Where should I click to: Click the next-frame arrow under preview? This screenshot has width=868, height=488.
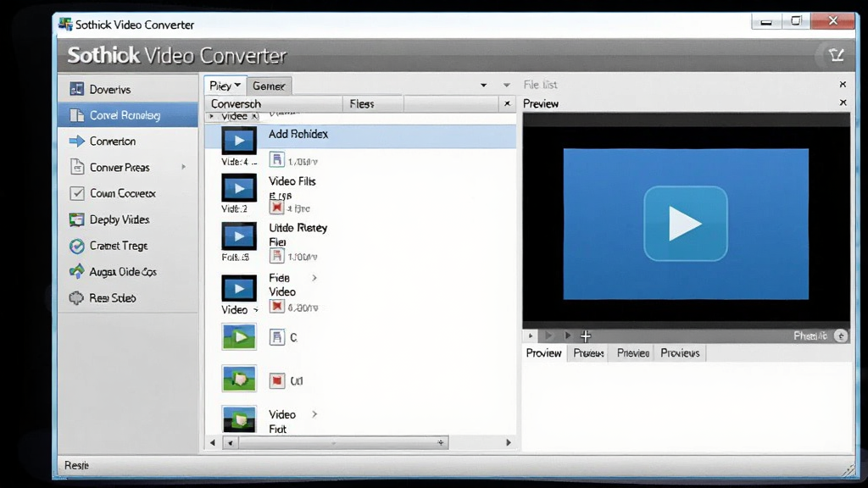567,335
